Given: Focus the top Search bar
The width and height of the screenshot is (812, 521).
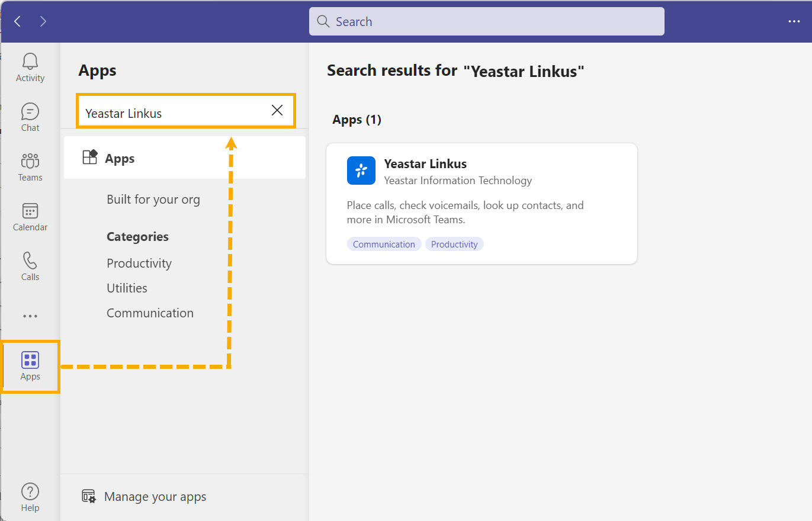Looking at the screenshot, I should (x=486, y=22).
